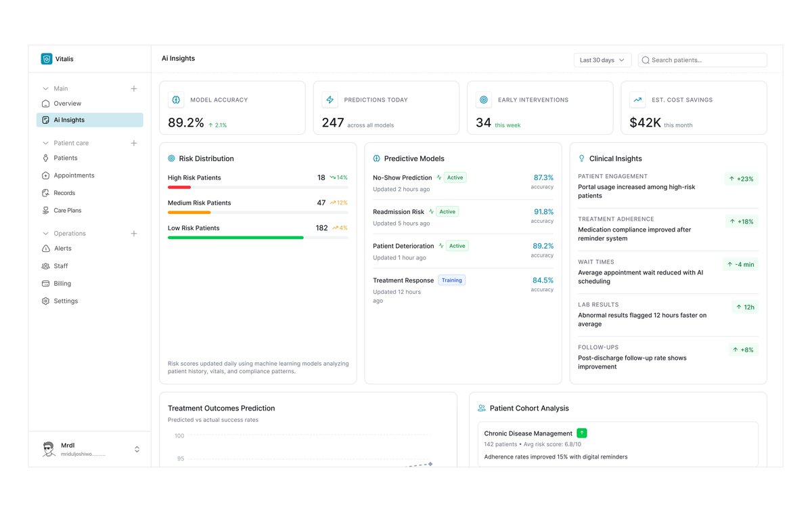The height and width of the screenshot is (512, 812).
Task: Click the Model Accuracy brain icon
Action: coord(176,100)
